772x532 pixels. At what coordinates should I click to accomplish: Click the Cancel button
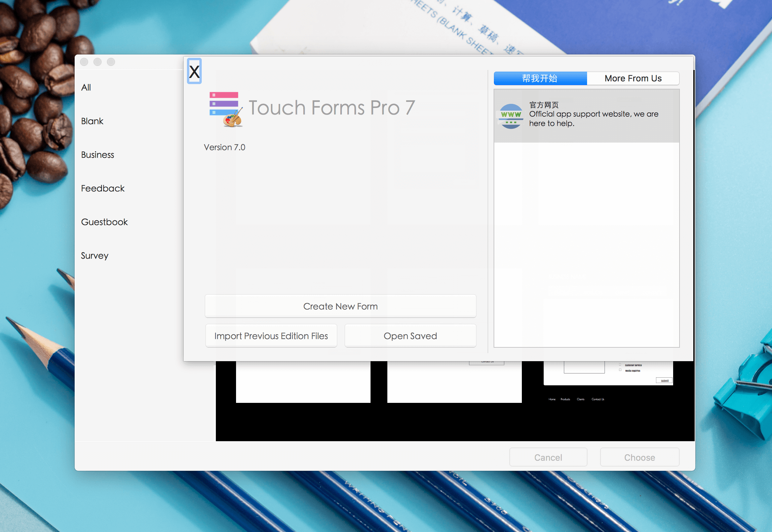point(548,457)
